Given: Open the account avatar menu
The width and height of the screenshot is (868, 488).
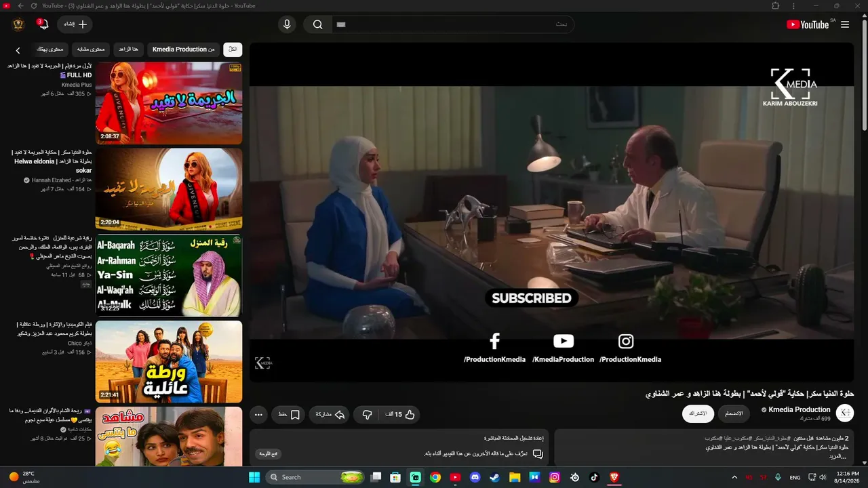Looking at the screenshot, I should pos(18,24).
